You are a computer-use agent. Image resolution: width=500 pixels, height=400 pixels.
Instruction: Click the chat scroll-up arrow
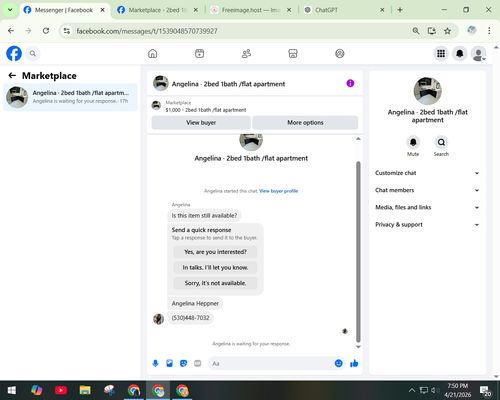tap(358, 139)
